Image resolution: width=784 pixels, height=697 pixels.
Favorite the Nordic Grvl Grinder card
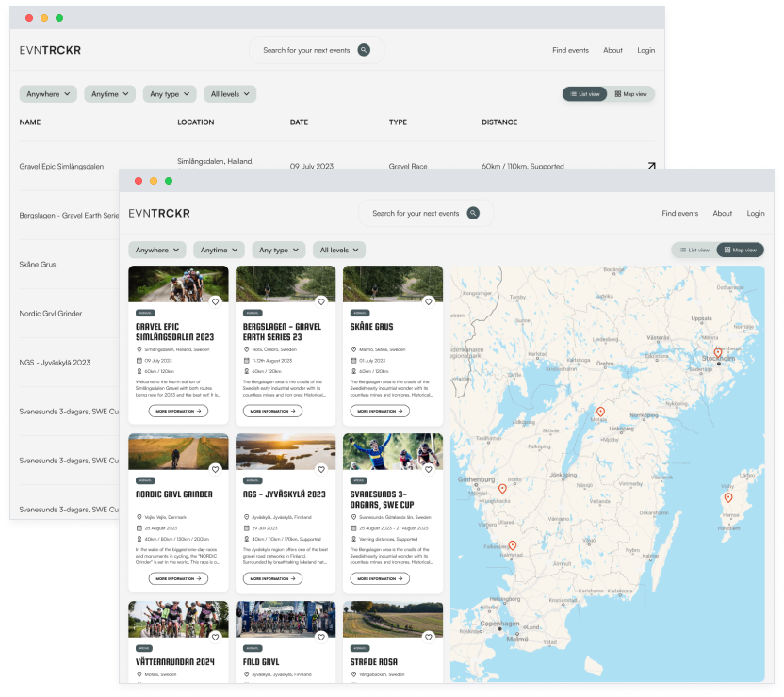215,469
